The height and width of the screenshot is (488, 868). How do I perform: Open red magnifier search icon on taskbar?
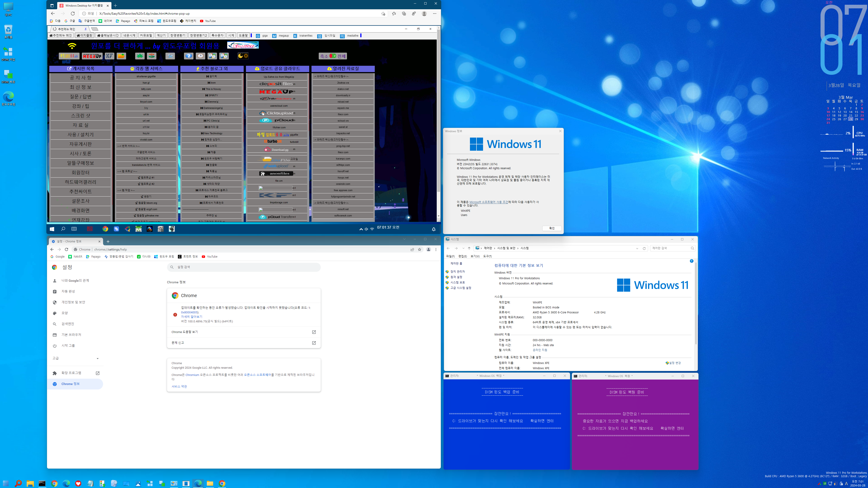(18, 483)
